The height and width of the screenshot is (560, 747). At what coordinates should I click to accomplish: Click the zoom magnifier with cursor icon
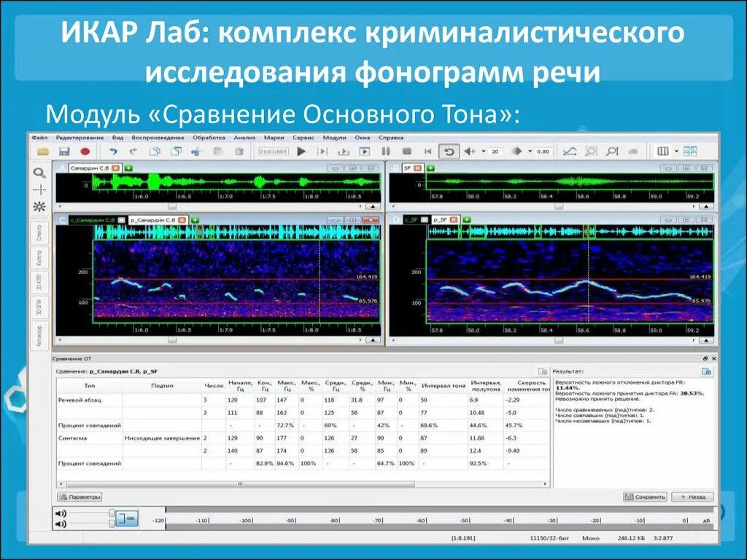pyautogui.click(x=612, y=152)
